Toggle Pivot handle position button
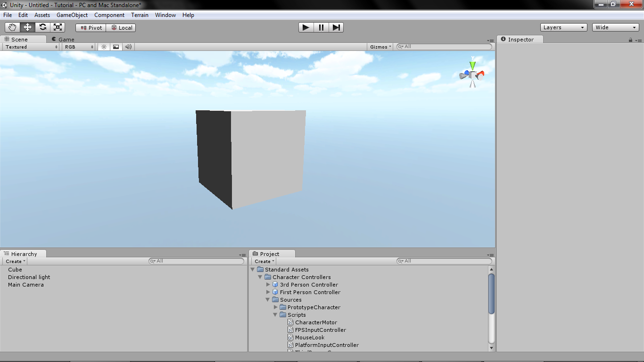The width and height of the screenshot is (644, 362). click(91, 28)
